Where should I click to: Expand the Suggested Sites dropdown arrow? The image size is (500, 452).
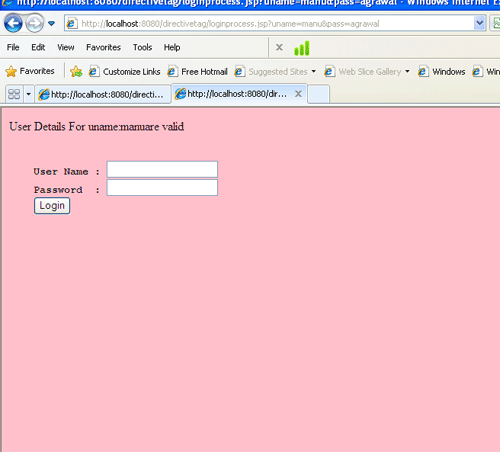(x=313, y=71)
